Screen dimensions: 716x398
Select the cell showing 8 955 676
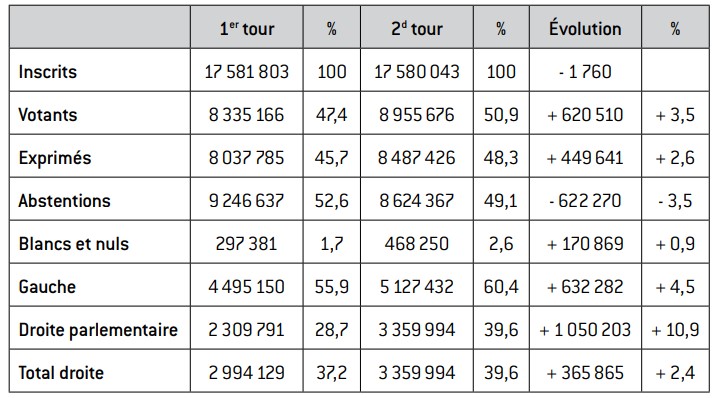417,115
